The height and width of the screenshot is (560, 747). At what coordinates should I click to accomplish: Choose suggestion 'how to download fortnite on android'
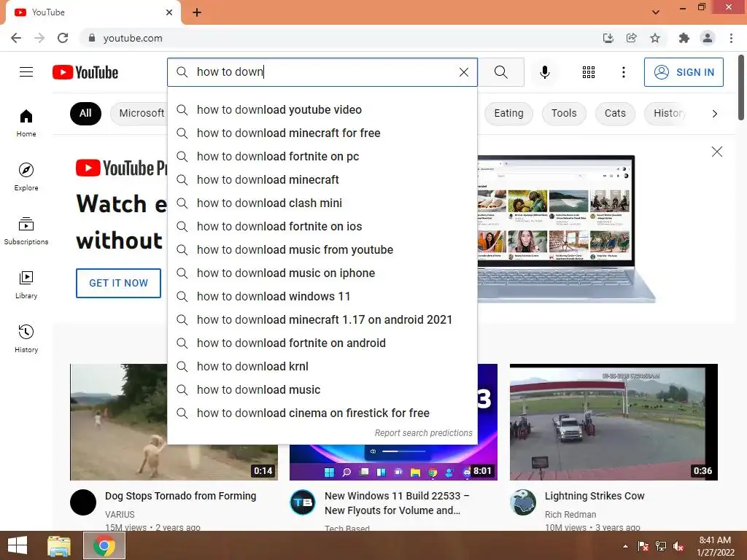click(x=322, y=343)
